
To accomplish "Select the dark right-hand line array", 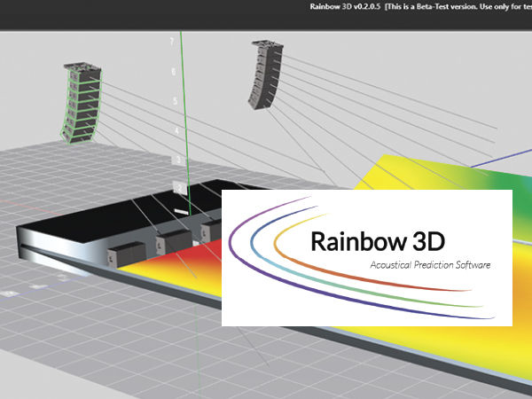I will point(266,75).
